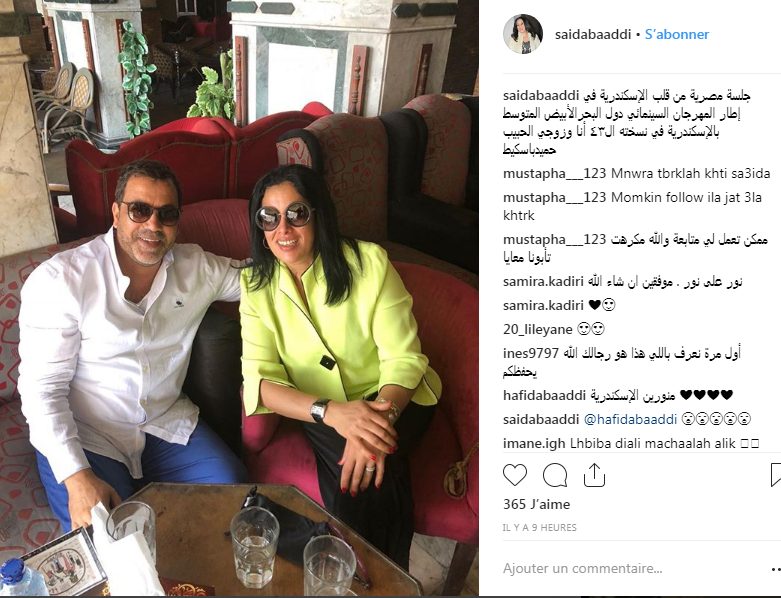Image resolution: width=781 pixels, height=598 pixels.
Task: Share the post with arrow icon
Action: tap(594, 475)
